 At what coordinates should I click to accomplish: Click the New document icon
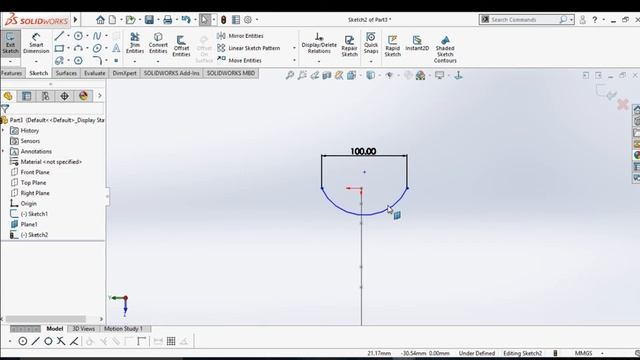pos(112,20)
